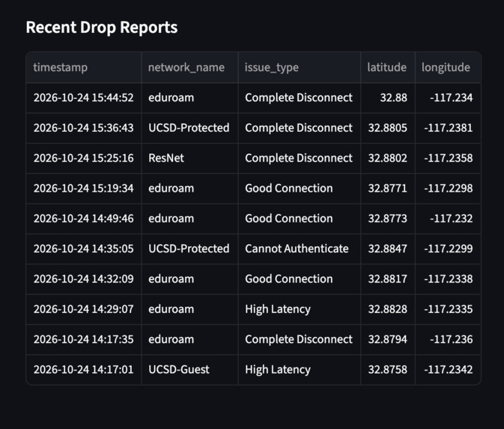Select latitude value 32.8758

pos(388,370)
